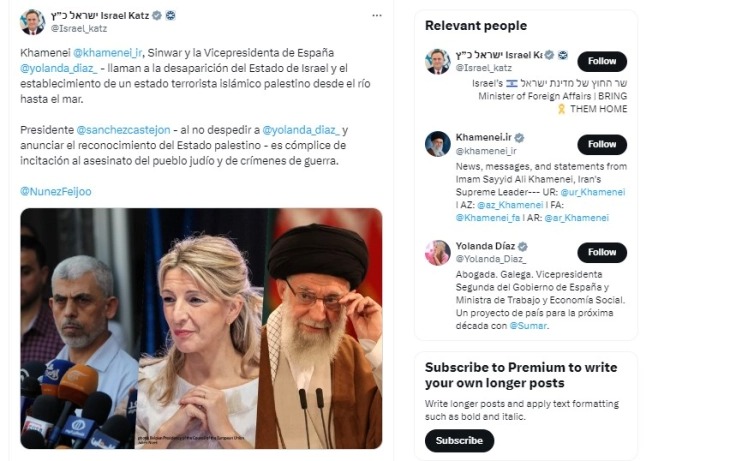
Task: Click the verified badge next to Israel Katz
Action: [x=170, y=16]
